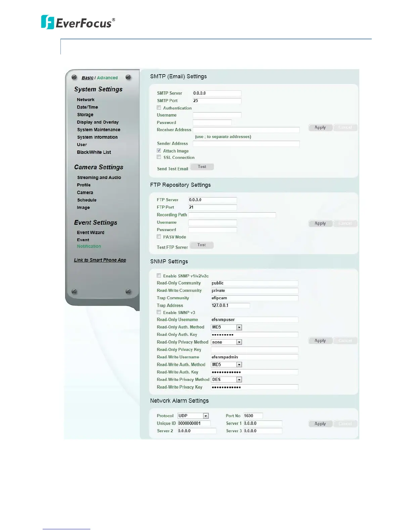Go to Streaming and Audio settings
Screen dimensions: 411x532
pyautogui.click(x=99, y=177)
